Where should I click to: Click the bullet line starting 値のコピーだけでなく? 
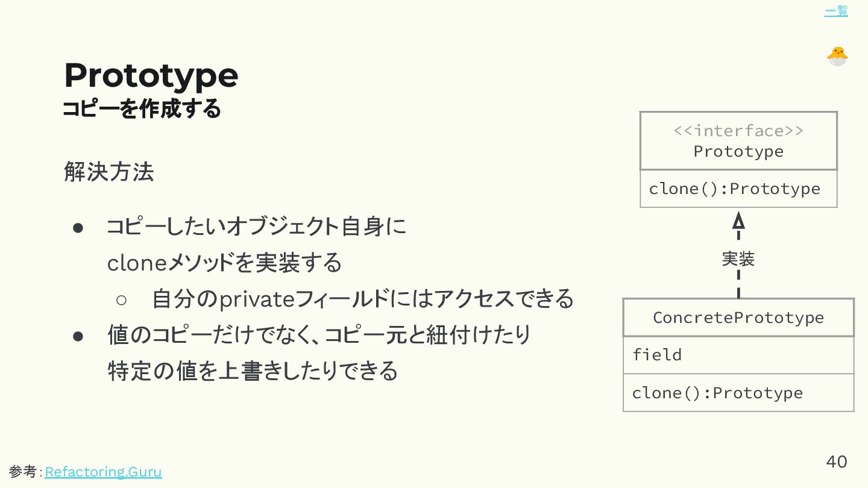pos(319,334)
